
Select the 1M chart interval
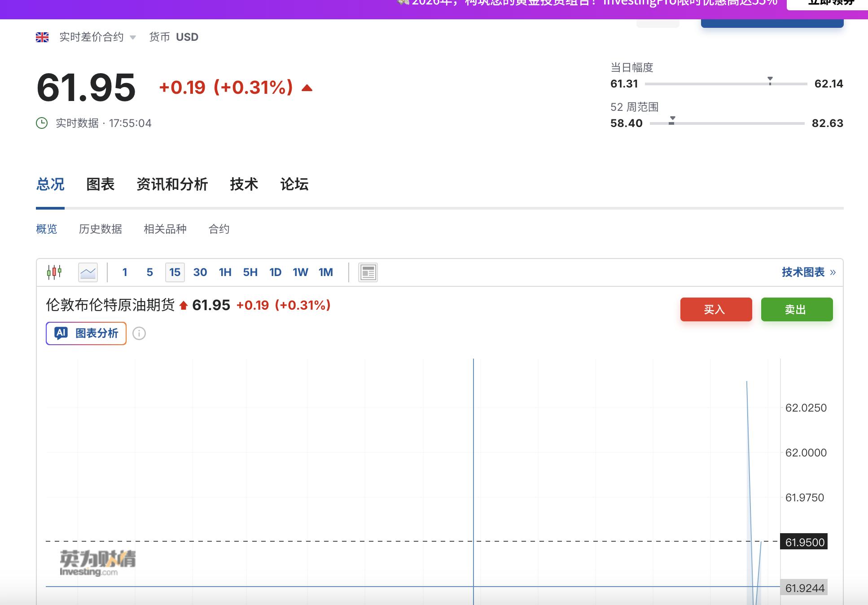pyautogui.click(x=326, y=272)
